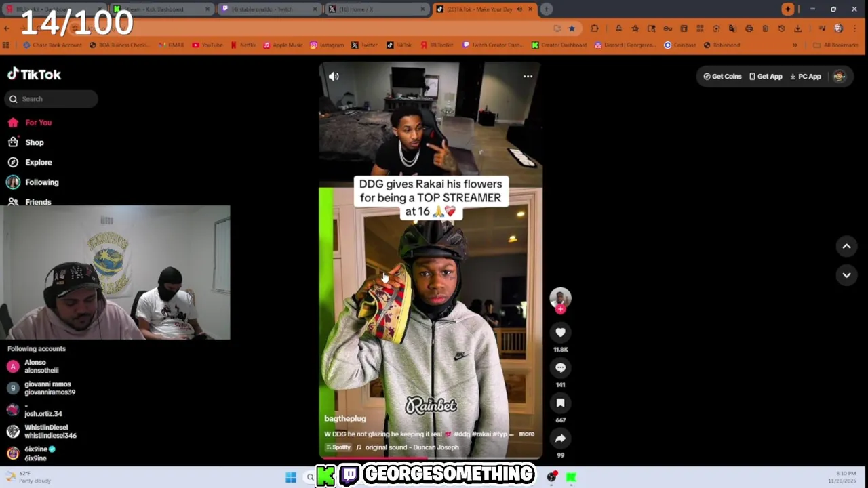Open the All Bookmarks folder

[835, 45]
